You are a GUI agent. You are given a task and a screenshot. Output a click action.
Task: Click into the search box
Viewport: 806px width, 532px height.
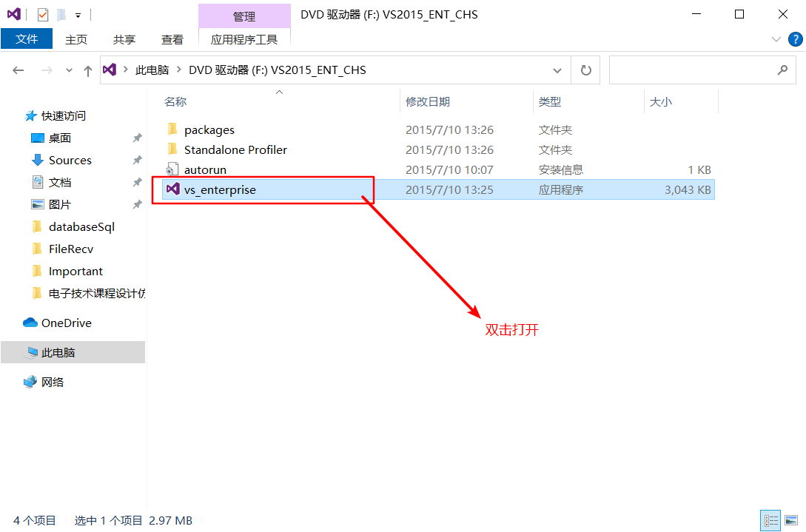click(x=692, y=70)
